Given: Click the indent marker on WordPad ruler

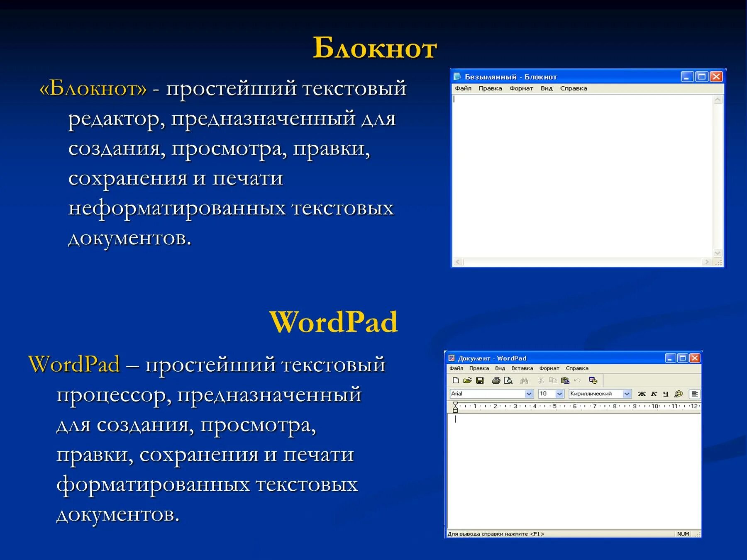Looking at the screenshot, I should coord(455,407).
